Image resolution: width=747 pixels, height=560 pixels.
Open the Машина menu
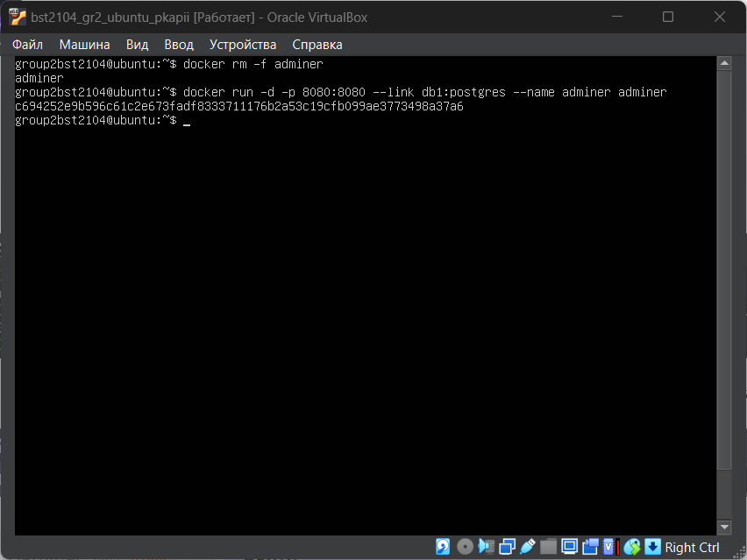[84, 45]
